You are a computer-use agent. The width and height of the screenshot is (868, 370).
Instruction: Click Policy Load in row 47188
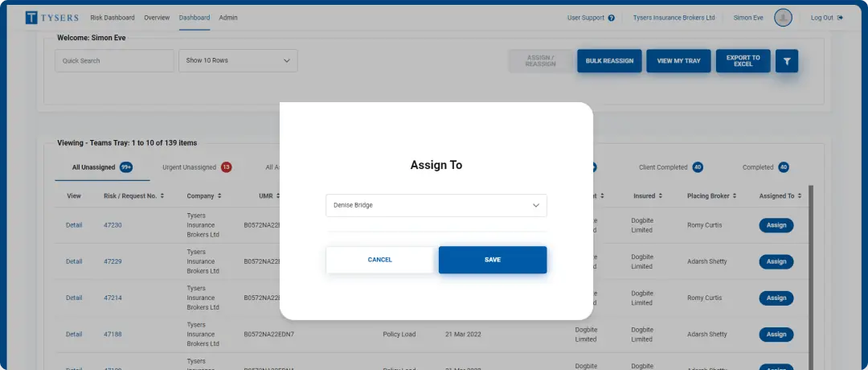point(399,335)
